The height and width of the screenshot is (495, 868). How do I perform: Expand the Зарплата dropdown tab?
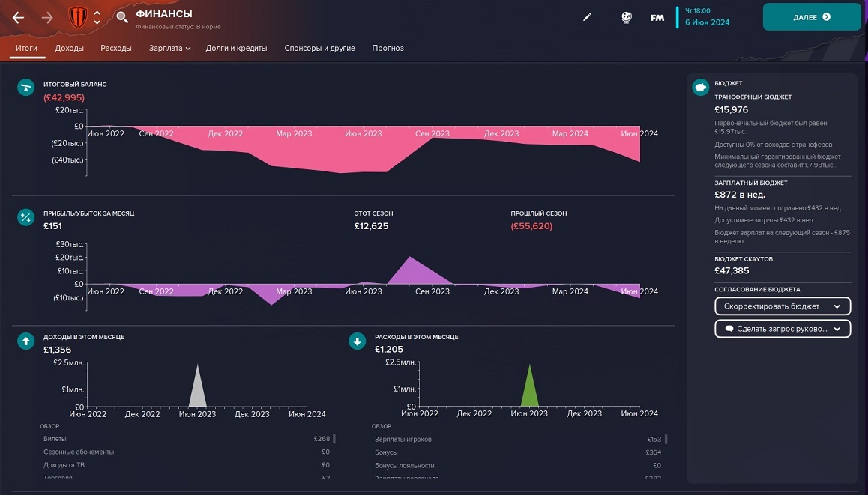[165, 48]
